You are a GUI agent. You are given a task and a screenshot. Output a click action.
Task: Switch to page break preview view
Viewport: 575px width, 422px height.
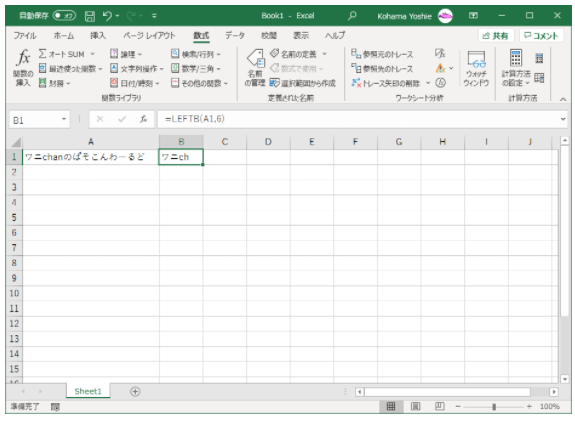point(440,406)
